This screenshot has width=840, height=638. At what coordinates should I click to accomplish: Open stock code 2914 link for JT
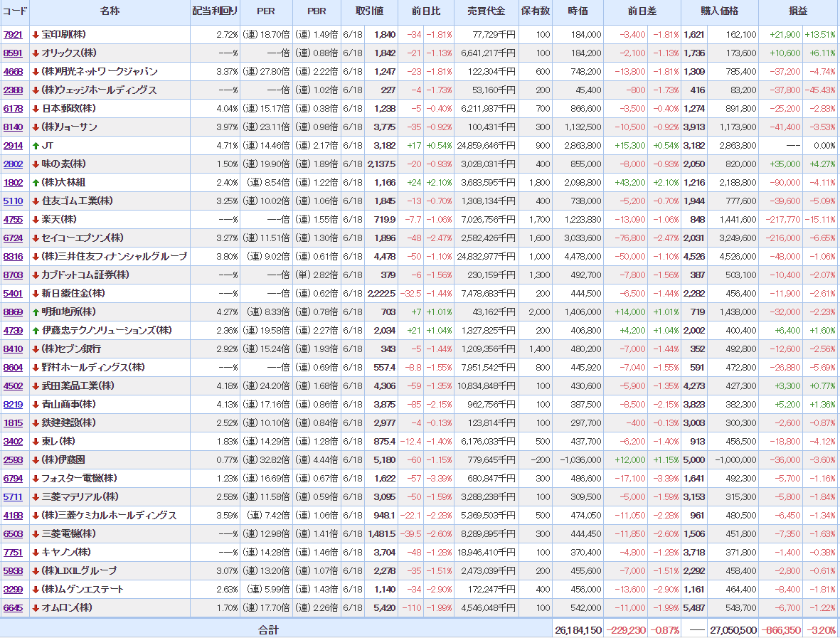[13, 145]
